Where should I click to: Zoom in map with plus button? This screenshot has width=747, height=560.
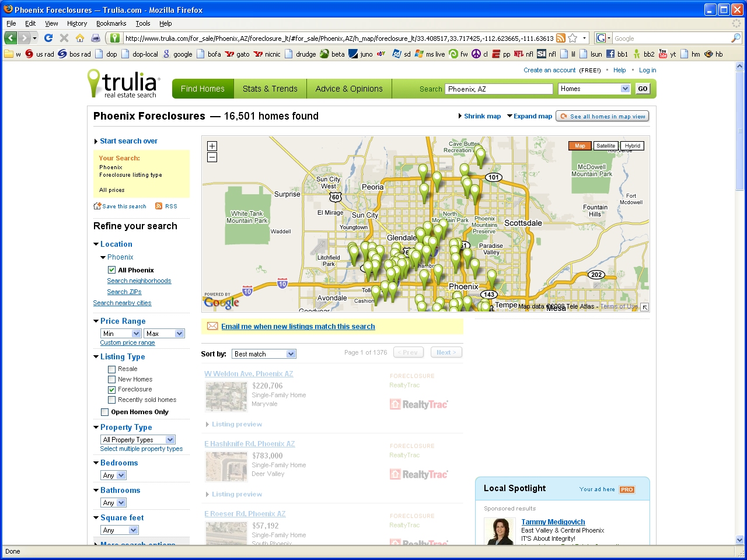[x=212, y=146]
